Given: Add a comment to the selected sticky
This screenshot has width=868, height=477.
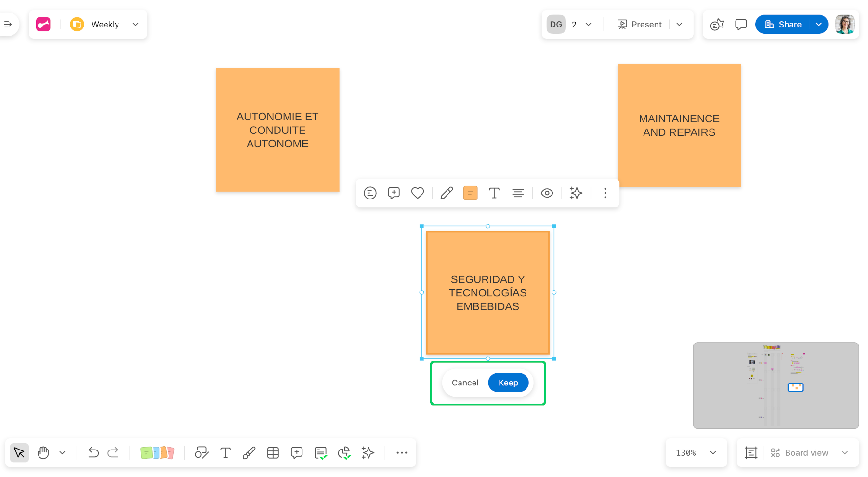Looking at the screenshot, I should 394,193.
